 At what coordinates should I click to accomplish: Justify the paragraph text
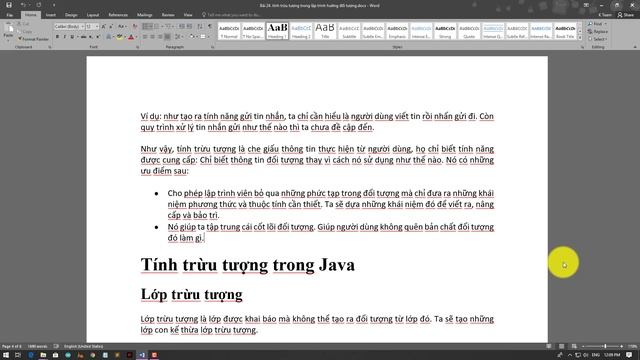coord(167,37)
